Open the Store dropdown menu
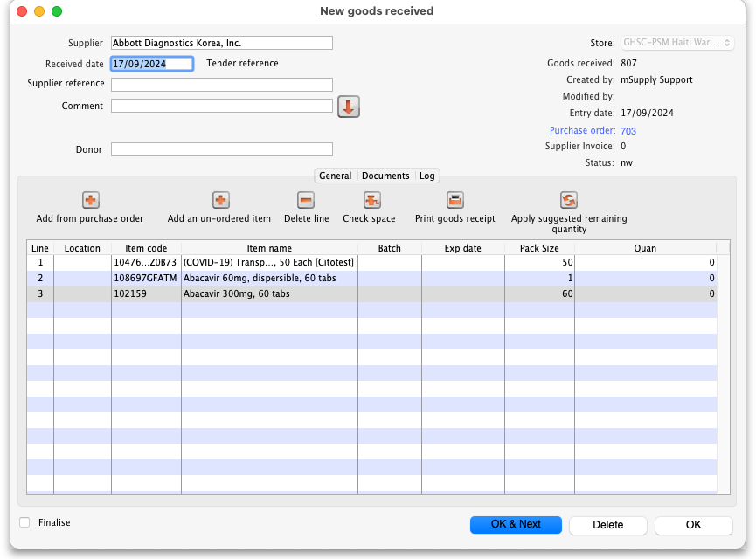Viewport: 756px width, 559px height. coord(677,43)
